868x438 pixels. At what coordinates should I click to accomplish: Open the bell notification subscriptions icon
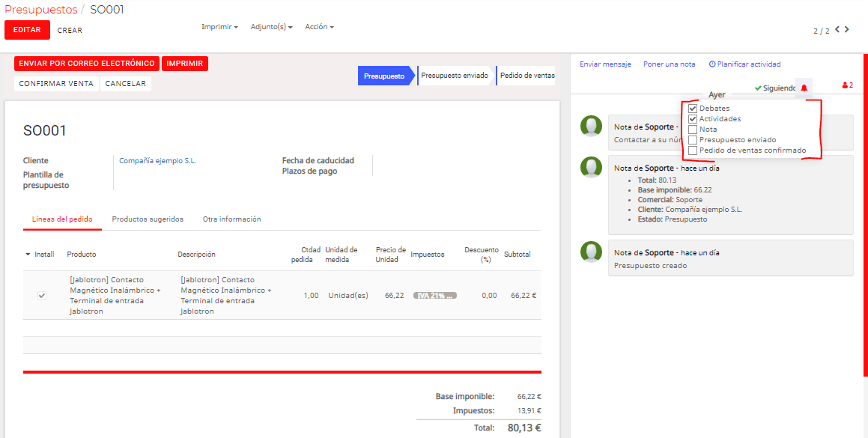804,88
